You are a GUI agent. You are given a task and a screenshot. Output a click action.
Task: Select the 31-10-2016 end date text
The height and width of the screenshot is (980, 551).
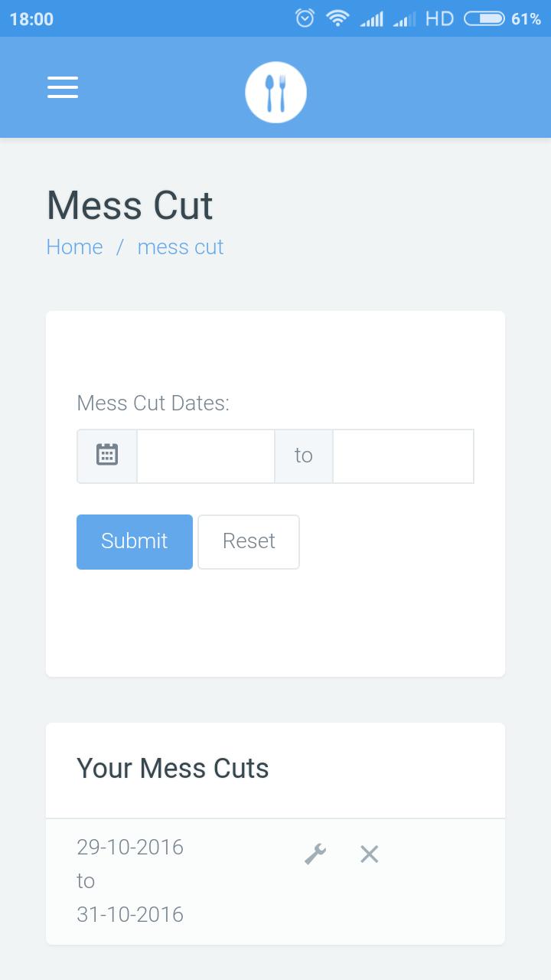coord(130,914)
